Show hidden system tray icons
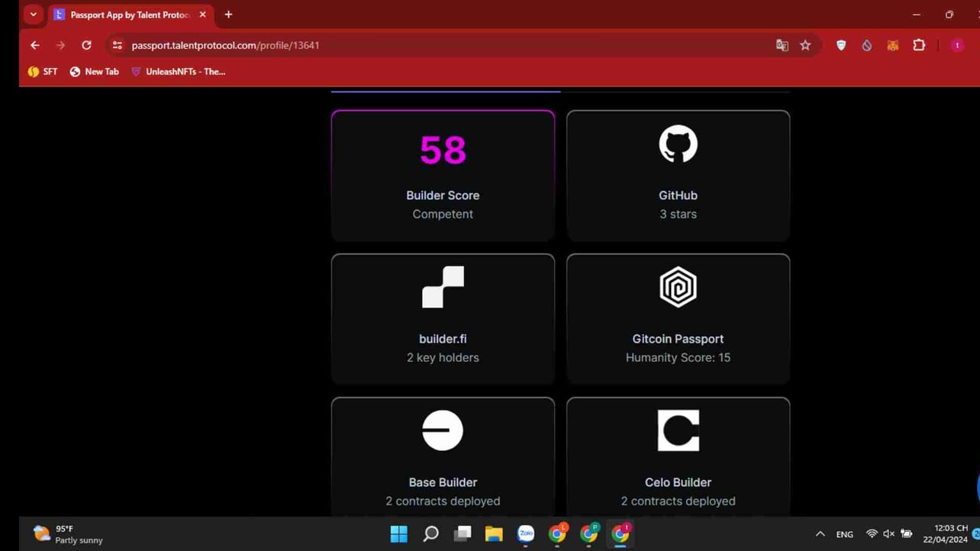 (820, 534)
